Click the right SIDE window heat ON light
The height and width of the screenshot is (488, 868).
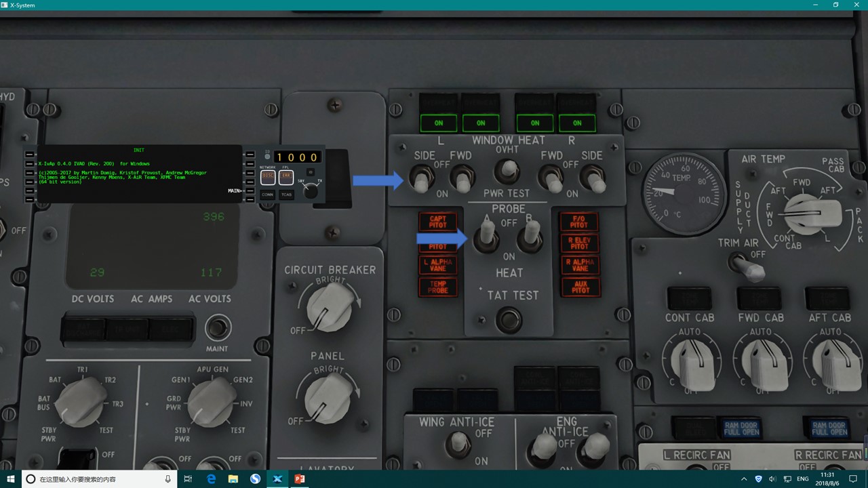(x=577, y=123)
